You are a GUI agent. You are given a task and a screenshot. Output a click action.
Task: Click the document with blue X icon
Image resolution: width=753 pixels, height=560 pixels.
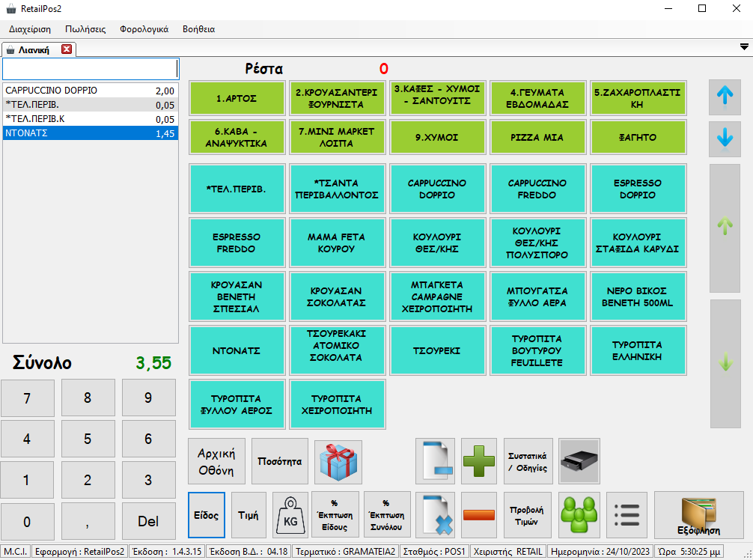click(x=435, y=515)
